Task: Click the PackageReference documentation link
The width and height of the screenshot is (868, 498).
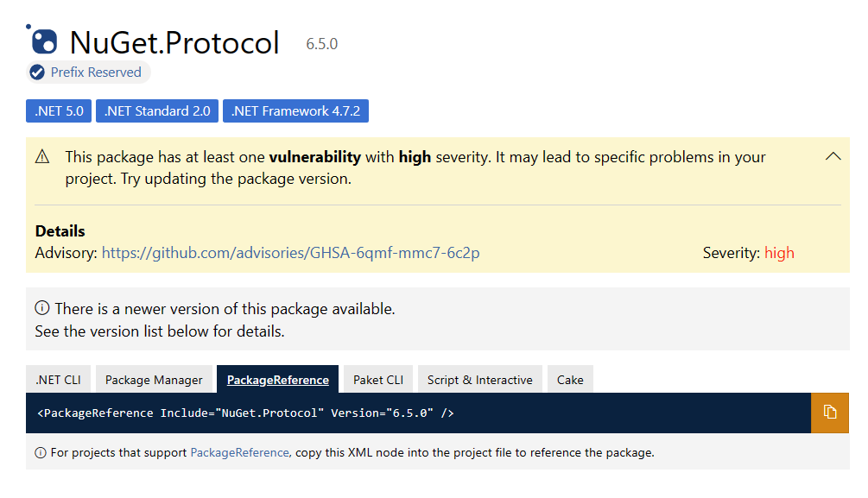Action: 238,452
